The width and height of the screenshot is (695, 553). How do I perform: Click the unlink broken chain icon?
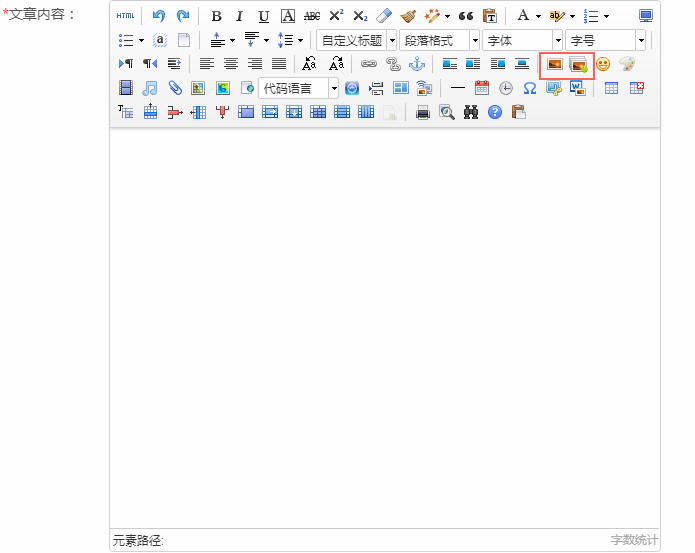pos(393,64)
